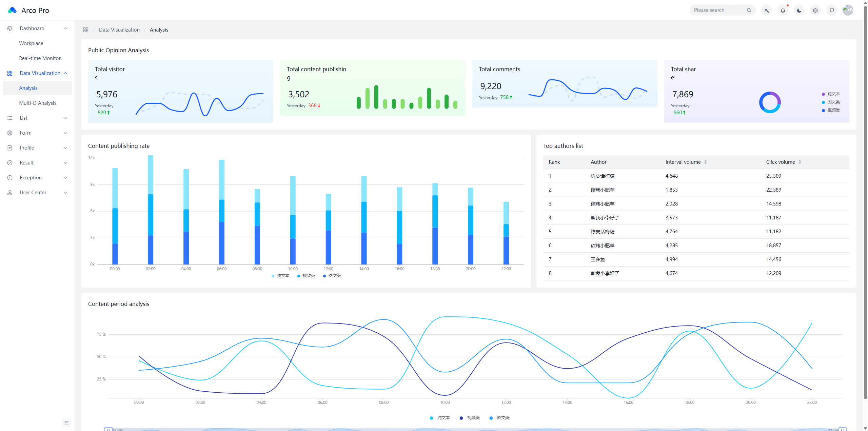The image size is (868, 431).
Task: Click the search magnifier icon
Action: tap(749, 10)
